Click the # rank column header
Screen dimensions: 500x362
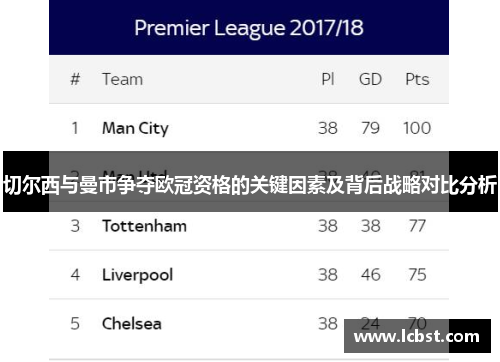coord(75,79)
